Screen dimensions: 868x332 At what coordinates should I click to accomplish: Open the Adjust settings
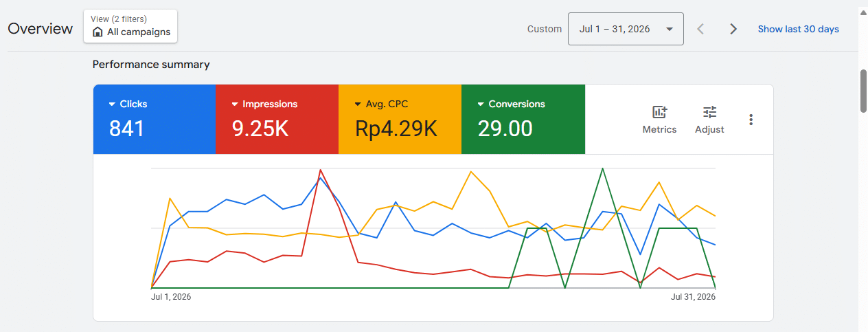coord(709,120)
